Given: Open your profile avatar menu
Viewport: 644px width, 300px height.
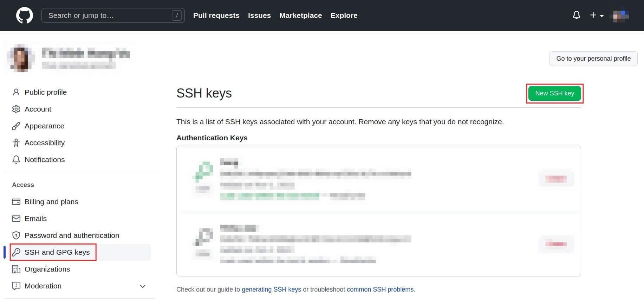Looking at the screenshot, I should [619, 15].
